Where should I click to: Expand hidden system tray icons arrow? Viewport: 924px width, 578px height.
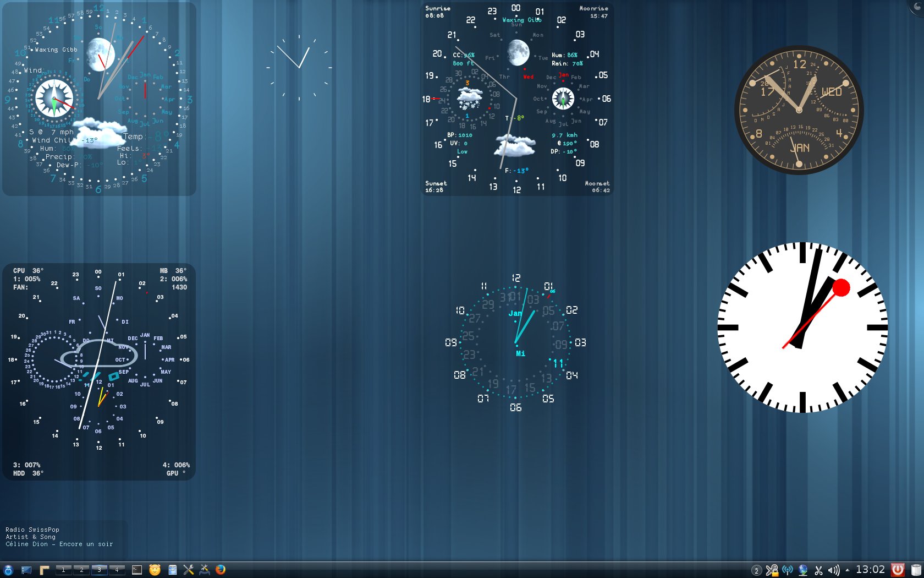click(x=847, y=570)
